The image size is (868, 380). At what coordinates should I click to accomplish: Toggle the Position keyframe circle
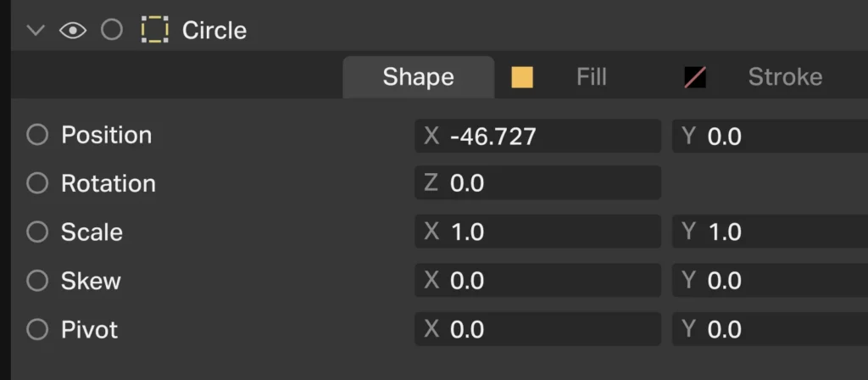click(x=37, y=135)
